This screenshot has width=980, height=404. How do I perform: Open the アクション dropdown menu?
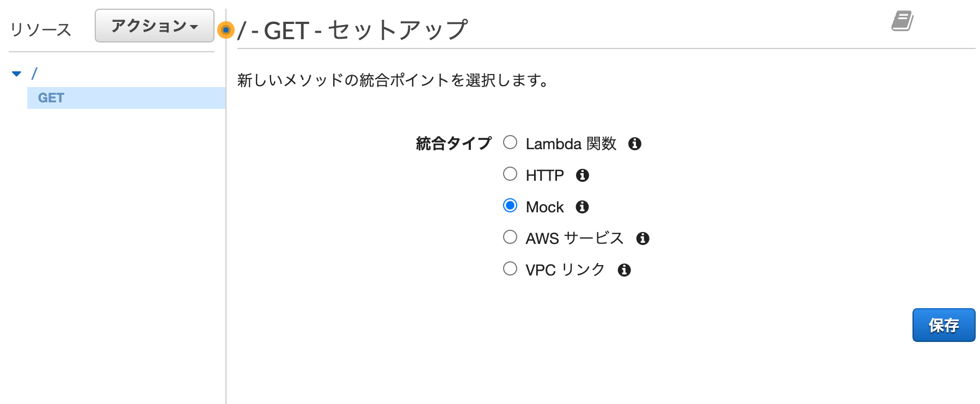tap(155, 26)
